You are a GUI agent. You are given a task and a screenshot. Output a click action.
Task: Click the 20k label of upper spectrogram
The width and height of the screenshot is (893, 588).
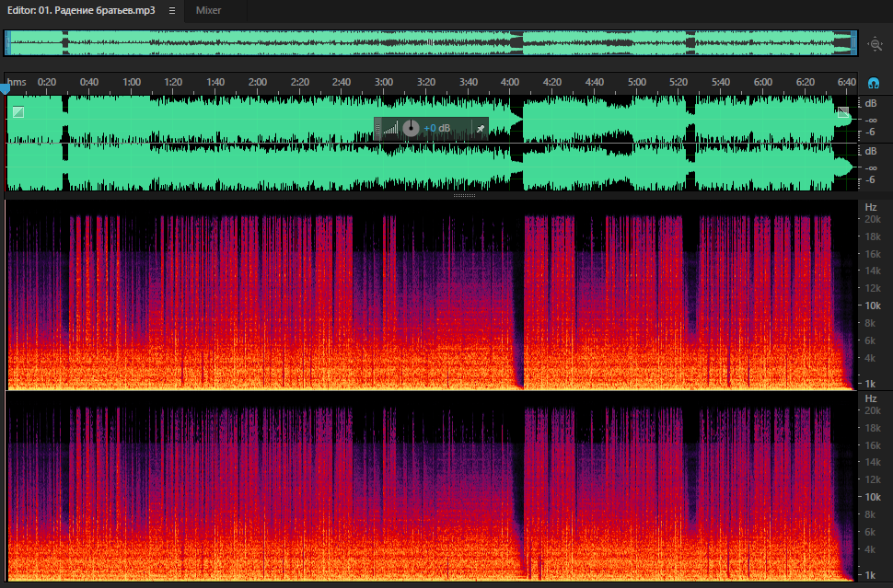click(873, 219)
